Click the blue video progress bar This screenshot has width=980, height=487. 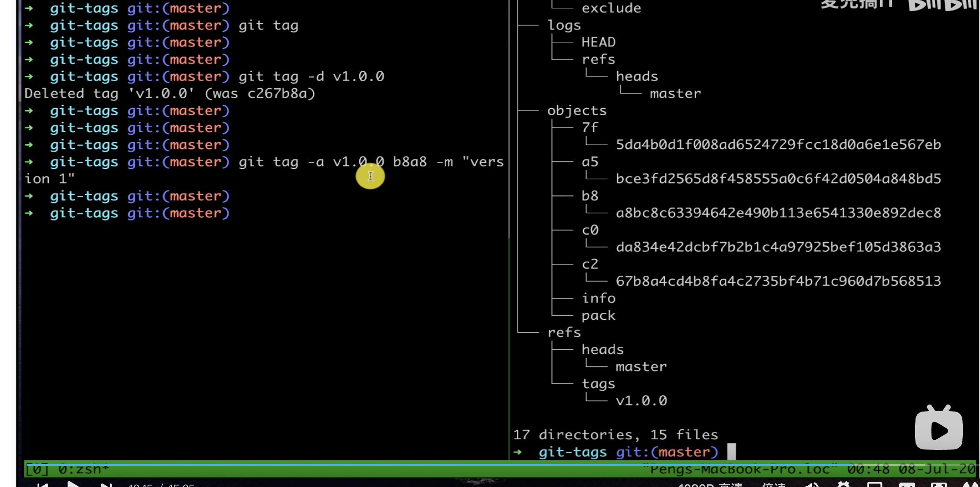point(441,464)
